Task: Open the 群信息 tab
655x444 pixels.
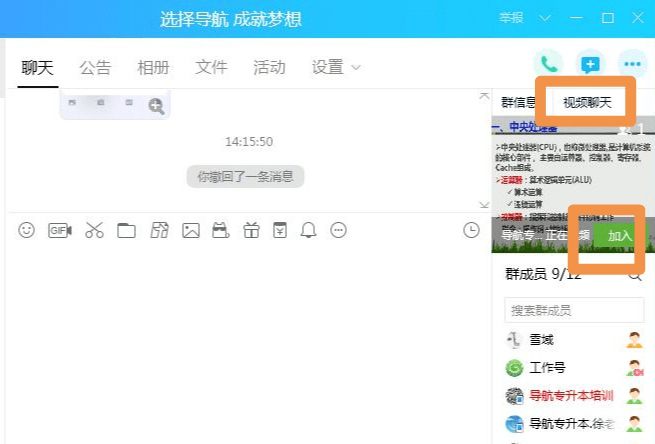Action: pos(518,102)
